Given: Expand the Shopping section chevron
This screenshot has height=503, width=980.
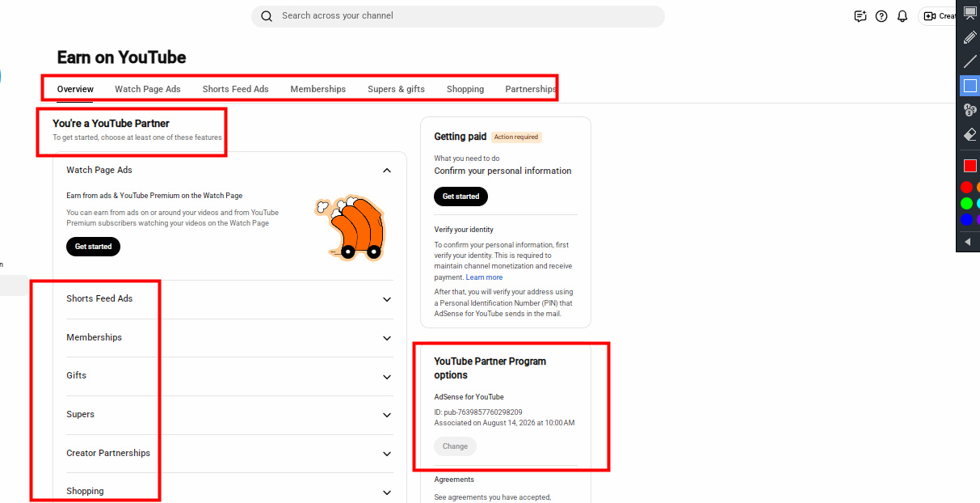Looking at the screenshot, I should coord(387,492).
